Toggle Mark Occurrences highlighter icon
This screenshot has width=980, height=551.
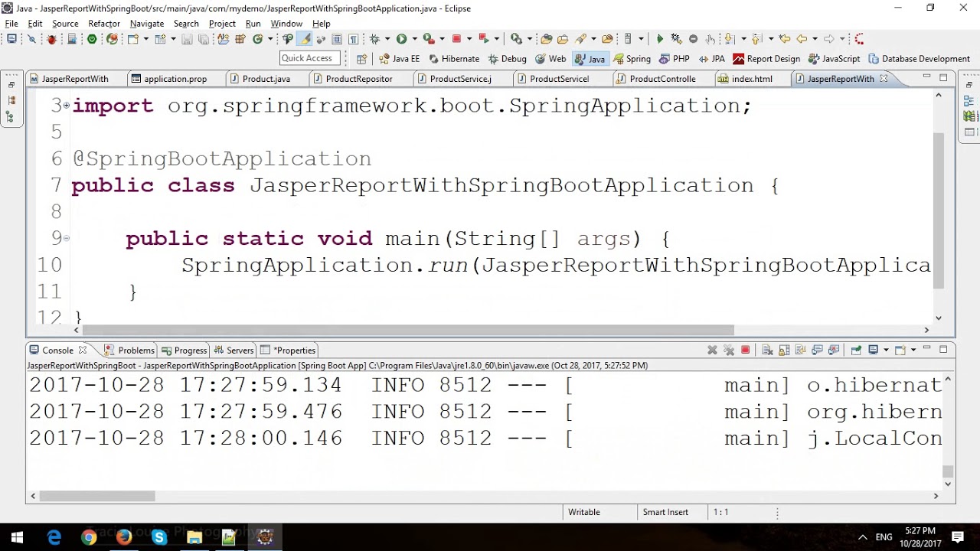coord(305,38)
